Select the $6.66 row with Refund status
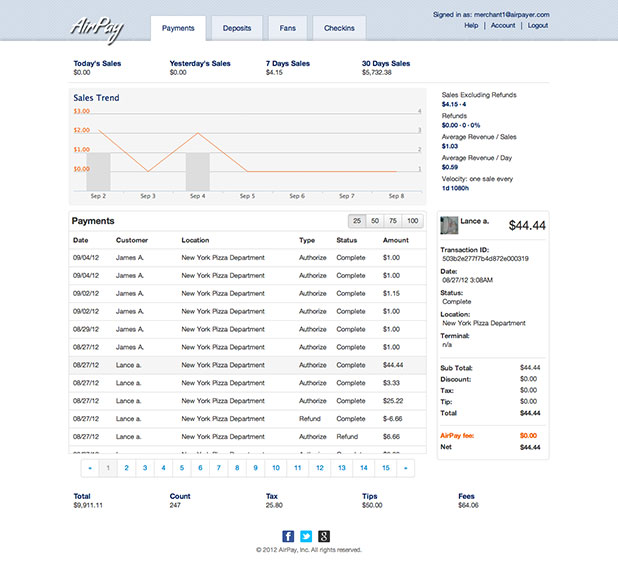This screenshot has height=575, width=618. pos(248,437)
